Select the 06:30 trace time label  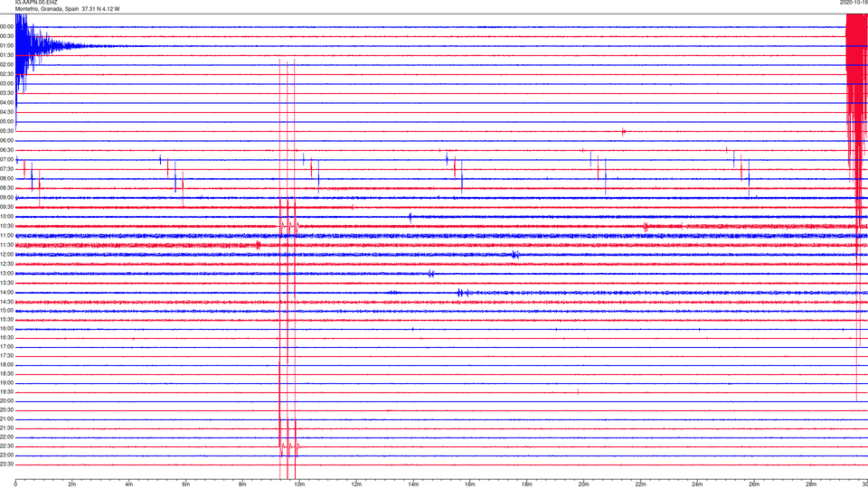point(7,150)
